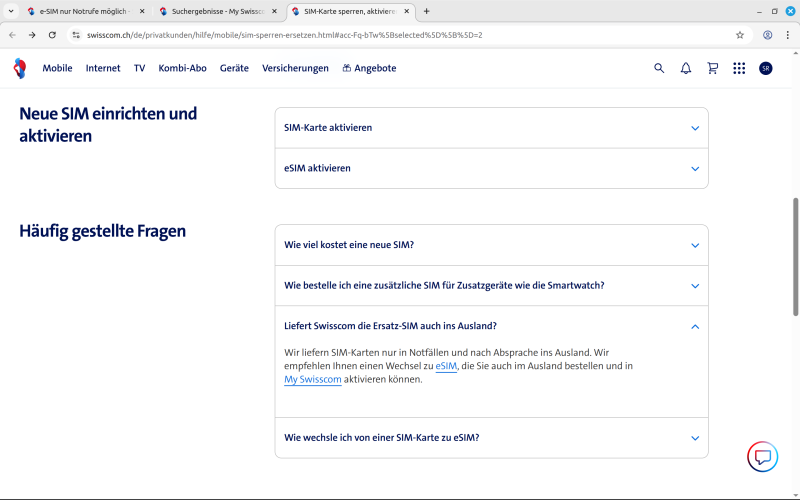Open notifications bell icon
The width and height of the screenshot is (800, 500).
[x=686, y=68]
